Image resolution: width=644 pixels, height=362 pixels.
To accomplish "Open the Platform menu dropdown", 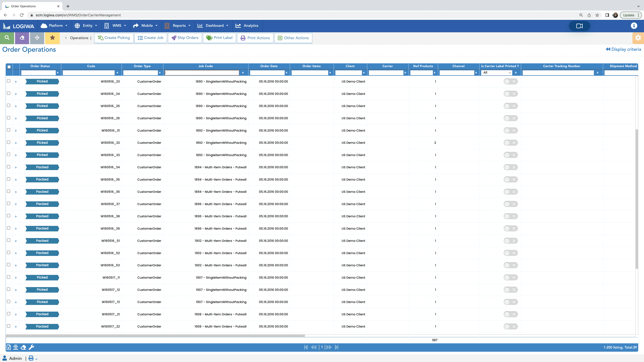I will pos(54,26).
